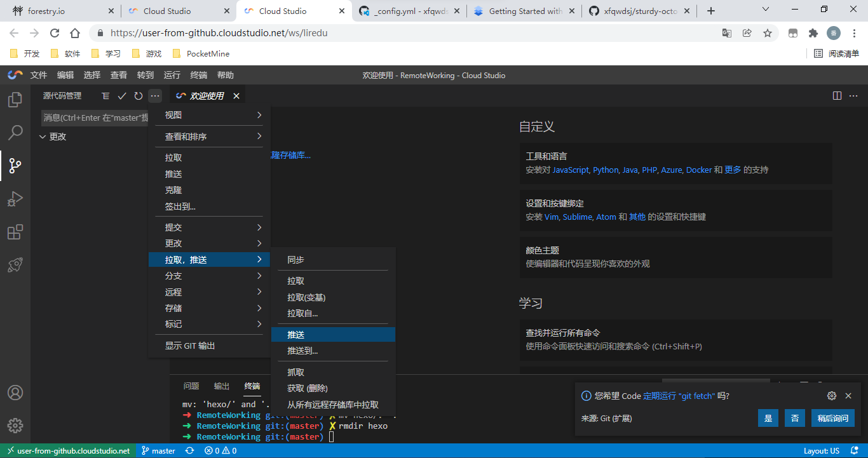868x458 pixels.
Task: Toggle tree view in the source control header
Action: 105,96
